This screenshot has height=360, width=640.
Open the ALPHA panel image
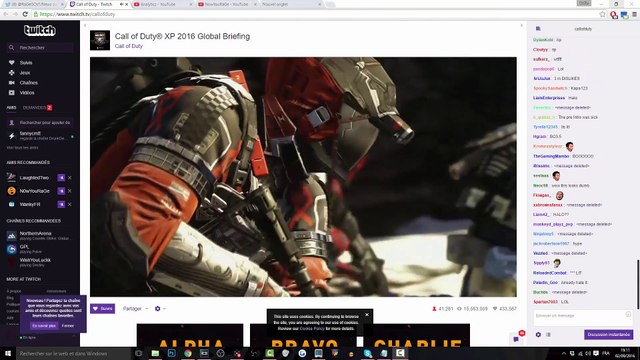[x=190, y=336]
